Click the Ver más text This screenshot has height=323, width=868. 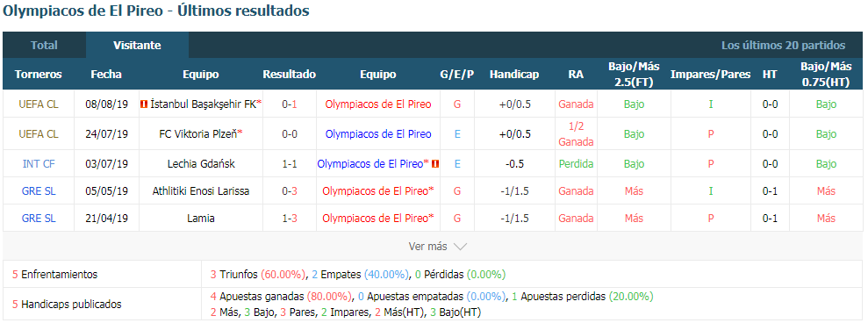click(427, 247)
